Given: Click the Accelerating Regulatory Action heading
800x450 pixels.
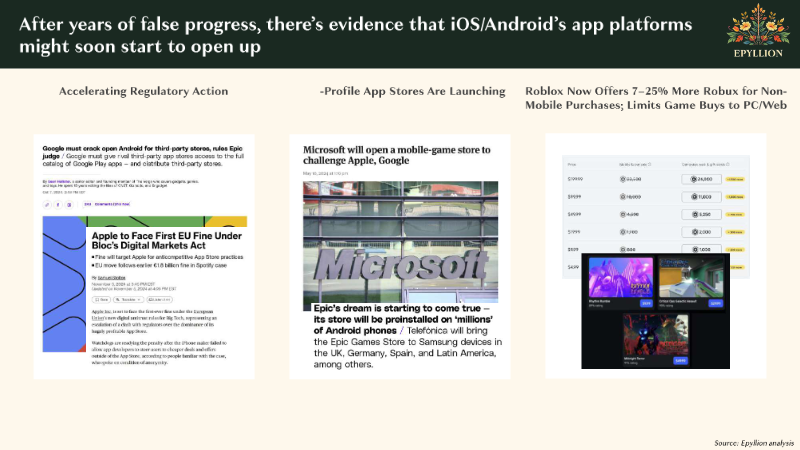Looking at the screenshot, I should (x=144, y=91).
